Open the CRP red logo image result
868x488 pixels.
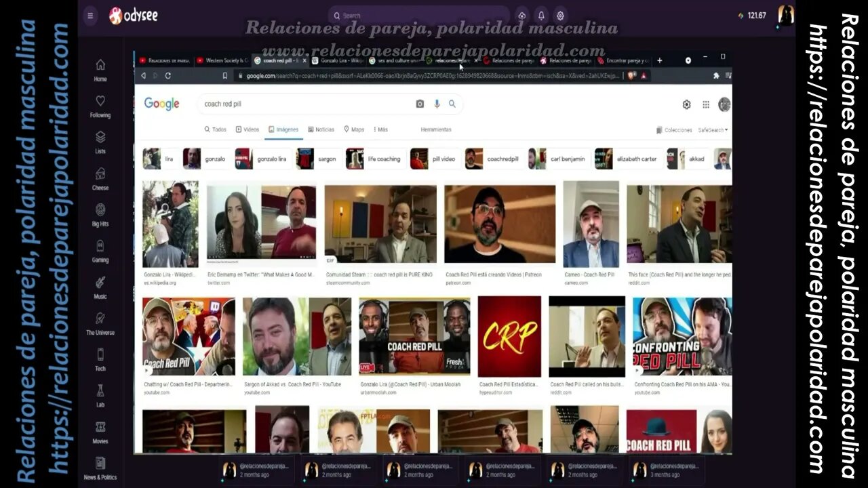point(509,337)
